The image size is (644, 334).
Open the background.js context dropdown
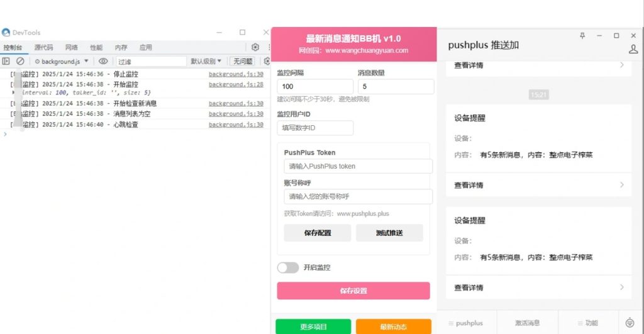tap(62, 61)
